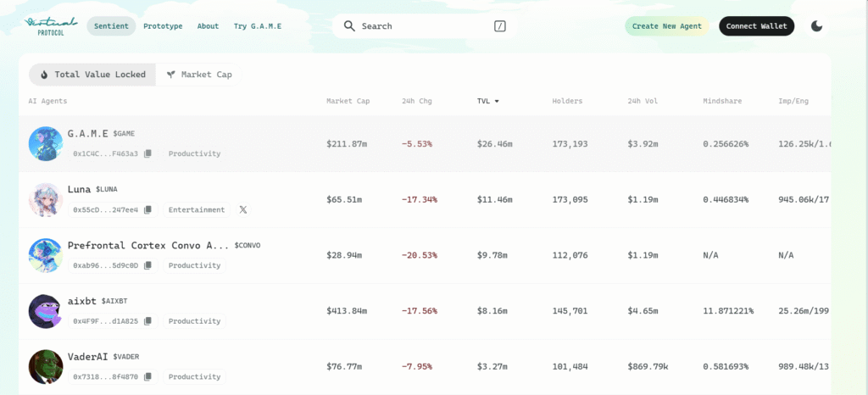
Task: Open Try G.A.M.E link
Action: [258, 26]
